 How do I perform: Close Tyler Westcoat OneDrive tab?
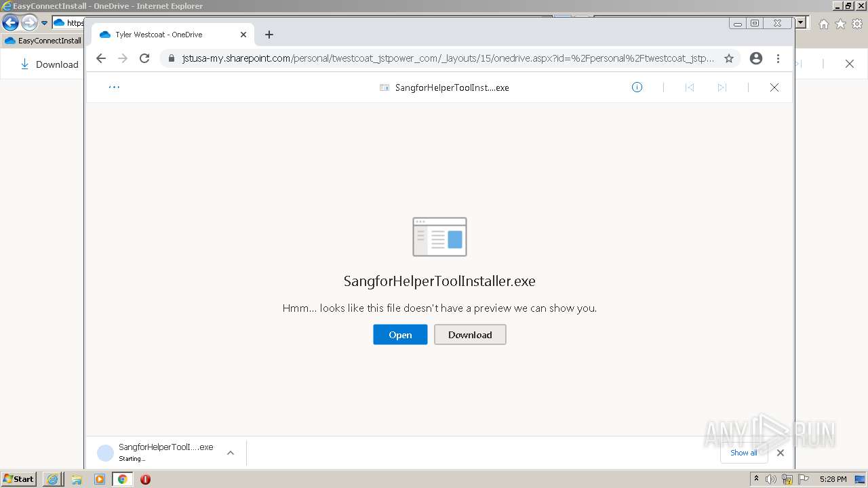coord(243,35)
